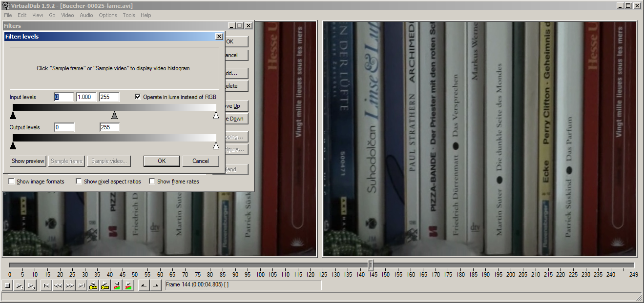Play the output video preview
Viewport: 644px width, 303px height.
pyautogui.click(x=31, y=286)
